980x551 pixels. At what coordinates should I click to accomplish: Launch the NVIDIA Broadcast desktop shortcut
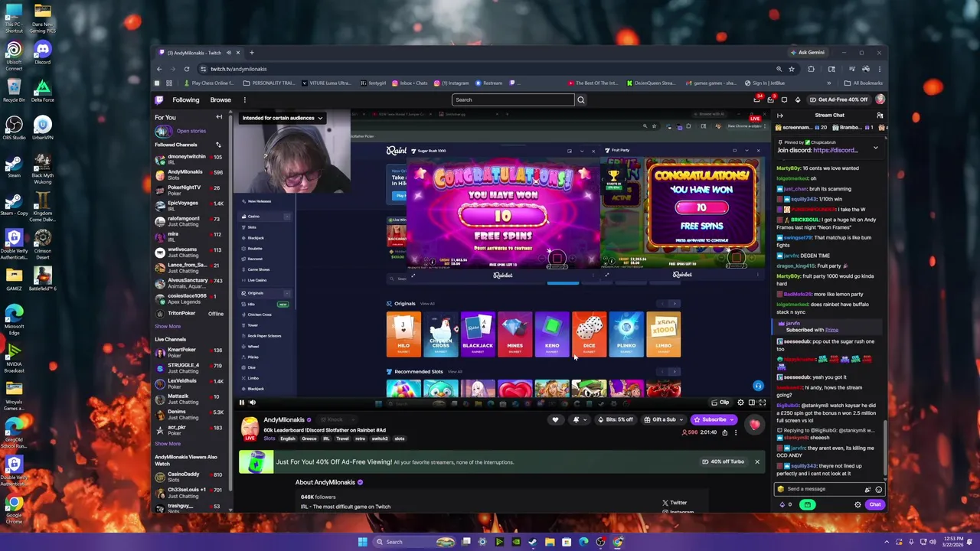pyautogui.click(x=14, y=357)
